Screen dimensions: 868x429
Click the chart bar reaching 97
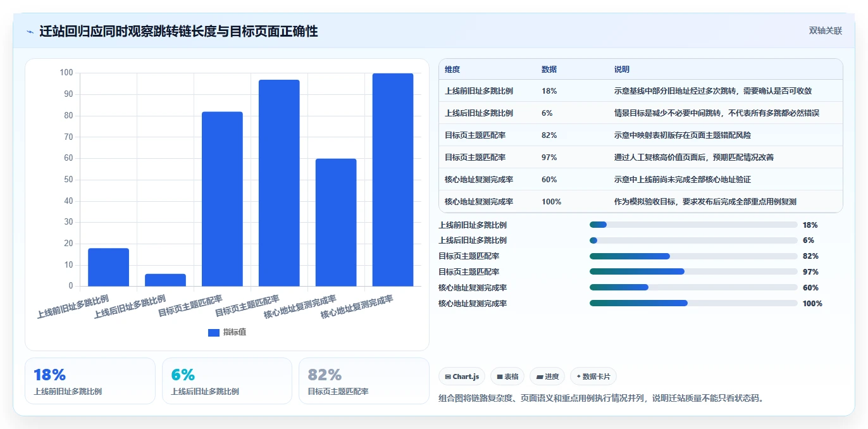tap(279, 183)
